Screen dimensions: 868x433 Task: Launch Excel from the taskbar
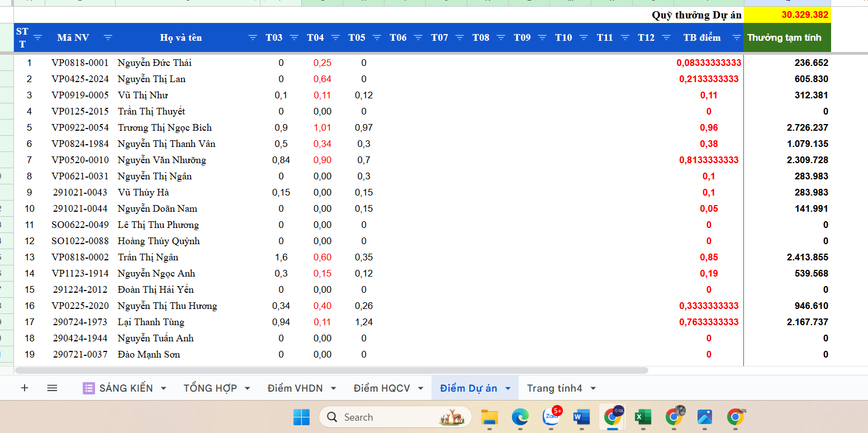coord(643,417)
